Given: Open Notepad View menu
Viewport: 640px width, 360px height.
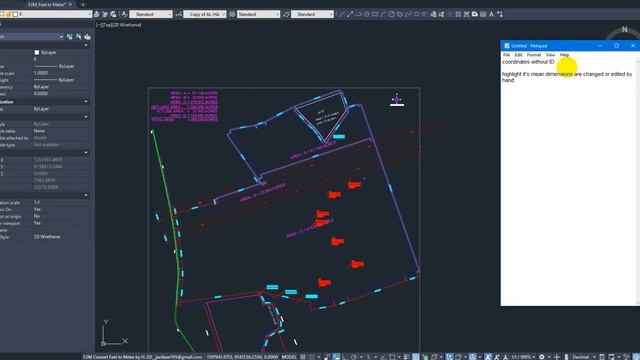Looking at the screenshot, I should [x=550, y=55].
